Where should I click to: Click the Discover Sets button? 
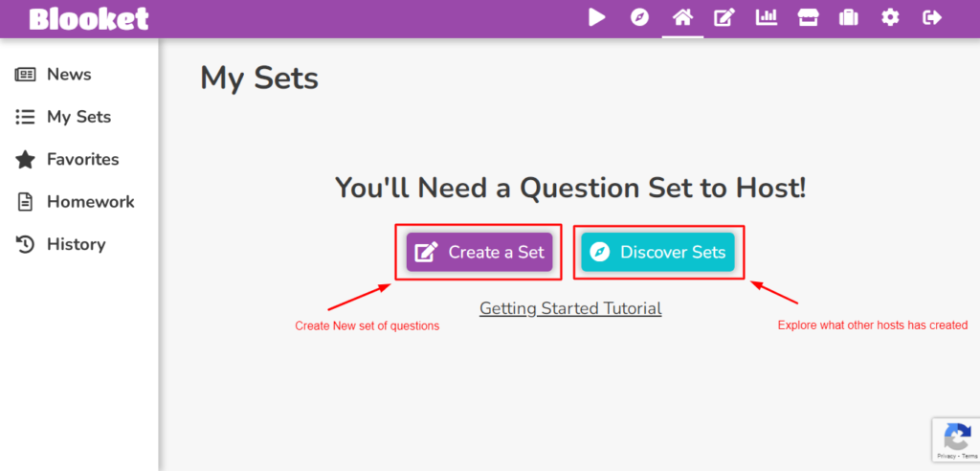pos(657,252)
